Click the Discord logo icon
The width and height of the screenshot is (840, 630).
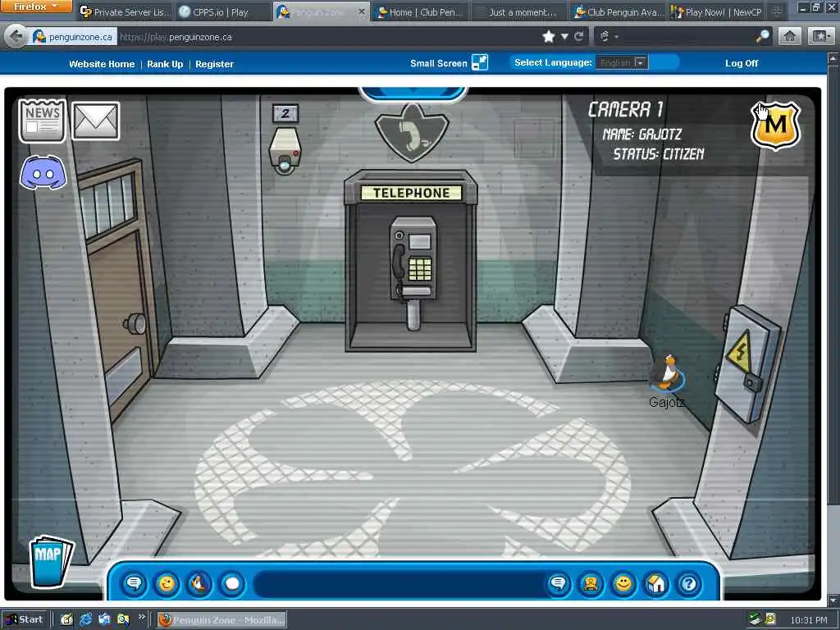click(43, 172)
